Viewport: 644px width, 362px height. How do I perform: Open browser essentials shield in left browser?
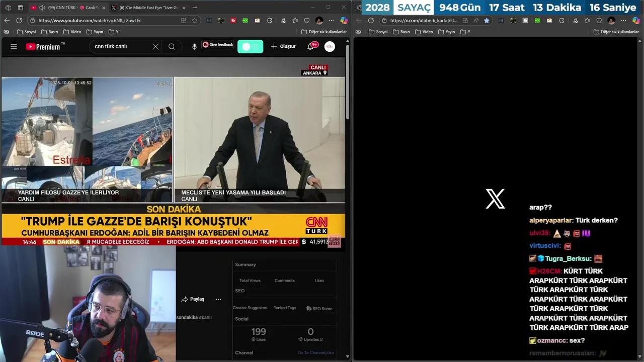(x=307, y=21)
